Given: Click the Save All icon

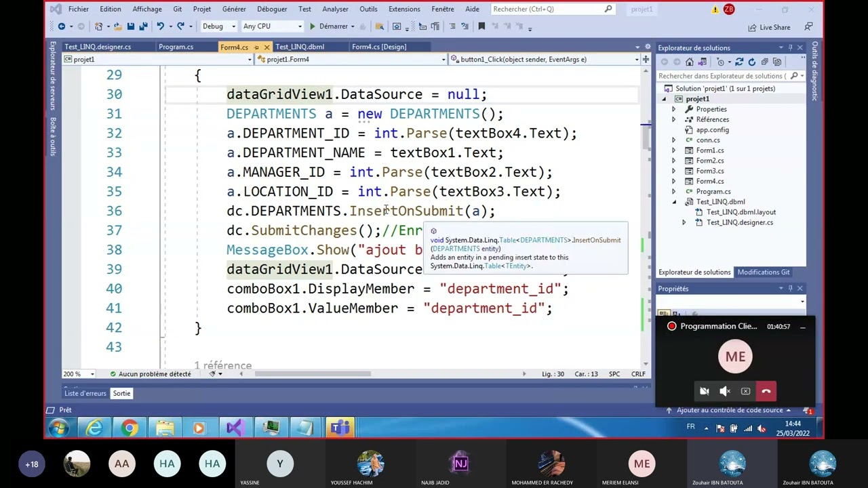Looking at the screenshot, I should (x=143, y=26).
